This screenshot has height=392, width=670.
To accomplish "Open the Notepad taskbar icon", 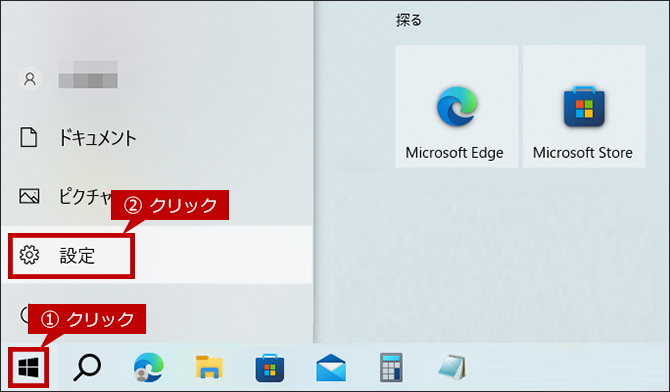I will click(x=452, y=367).
